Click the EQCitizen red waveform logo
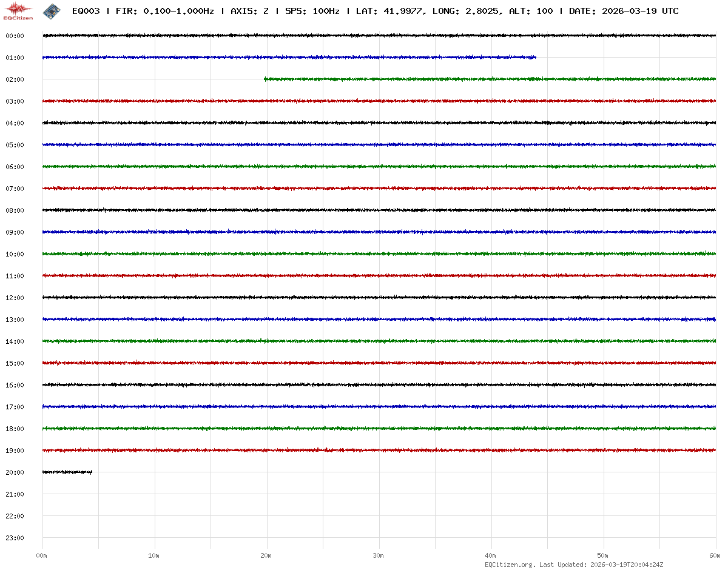Screen dimensions: 728x570 [x=18, y=10]
